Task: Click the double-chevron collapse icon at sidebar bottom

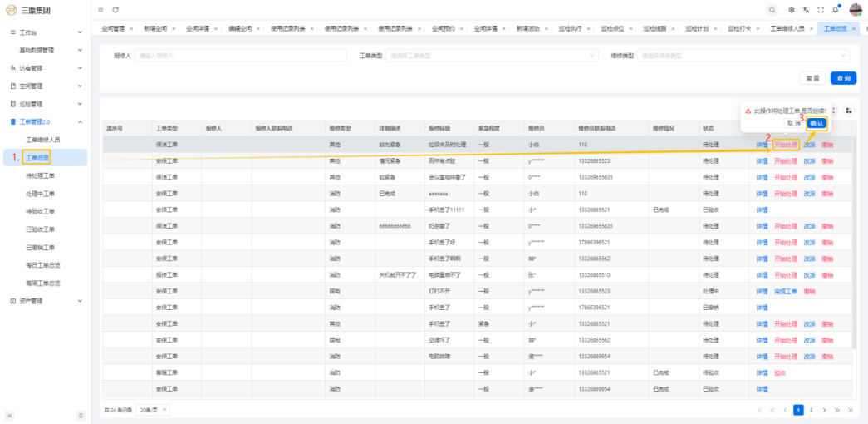Action: tap(10, 415)
